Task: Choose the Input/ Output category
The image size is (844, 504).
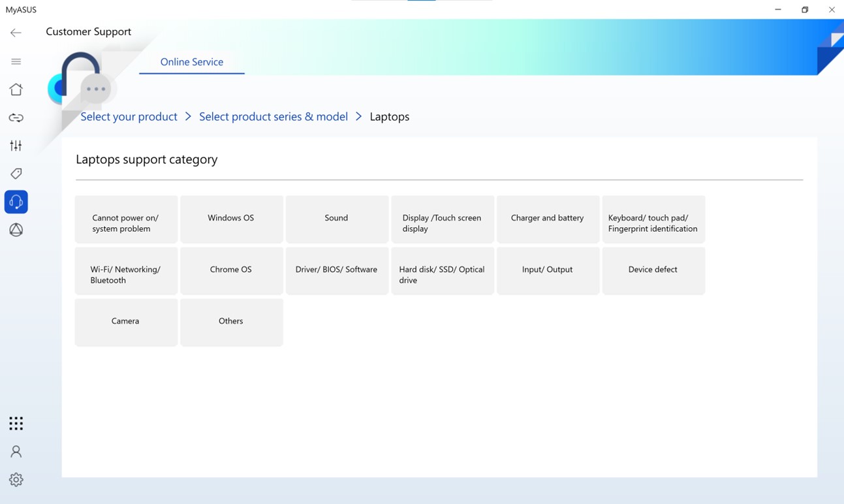Action: coord(548,271)
